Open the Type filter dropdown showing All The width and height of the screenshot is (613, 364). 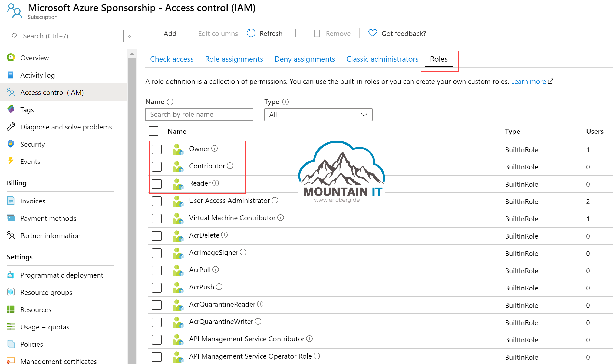pos(318,114)
